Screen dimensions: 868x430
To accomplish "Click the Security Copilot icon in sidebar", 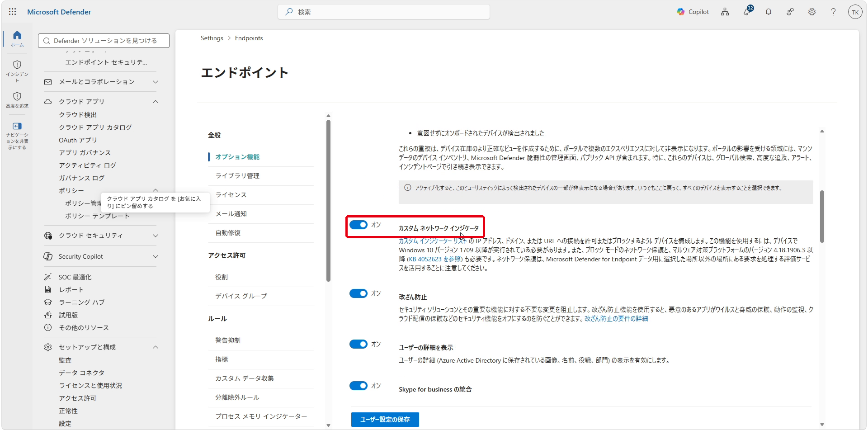I will coord(48,256).
